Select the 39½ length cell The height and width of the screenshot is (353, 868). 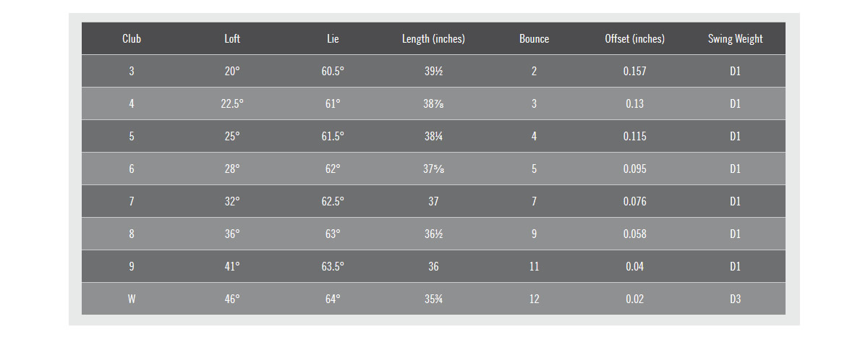click(x=433, y=71)
